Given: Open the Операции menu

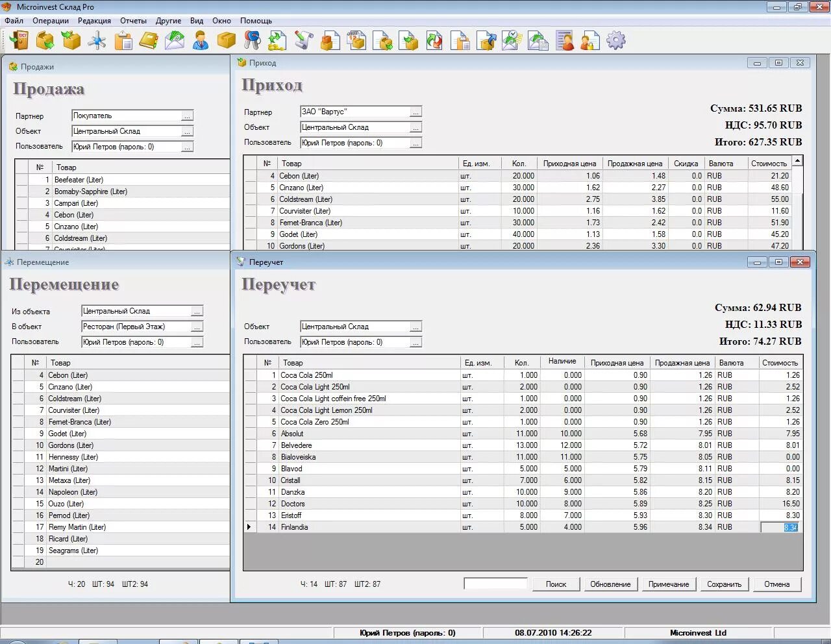Looking at the screenshot, I should 51,21.
